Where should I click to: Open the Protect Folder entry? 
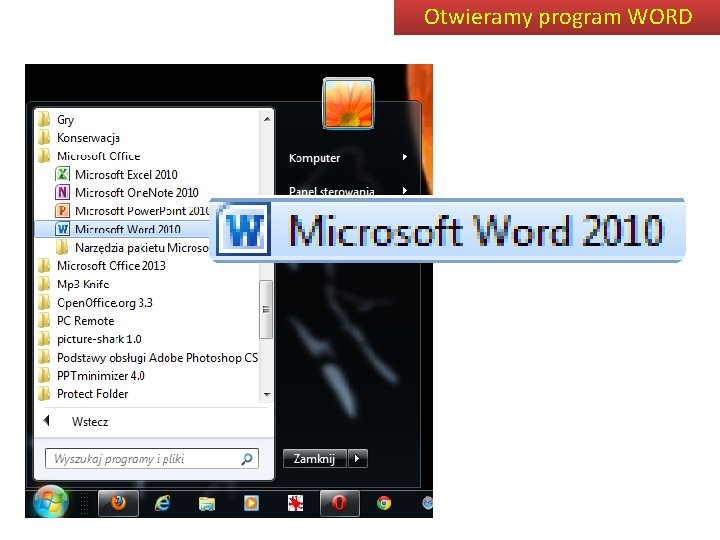pyautogui.click(x=83, y=394)
